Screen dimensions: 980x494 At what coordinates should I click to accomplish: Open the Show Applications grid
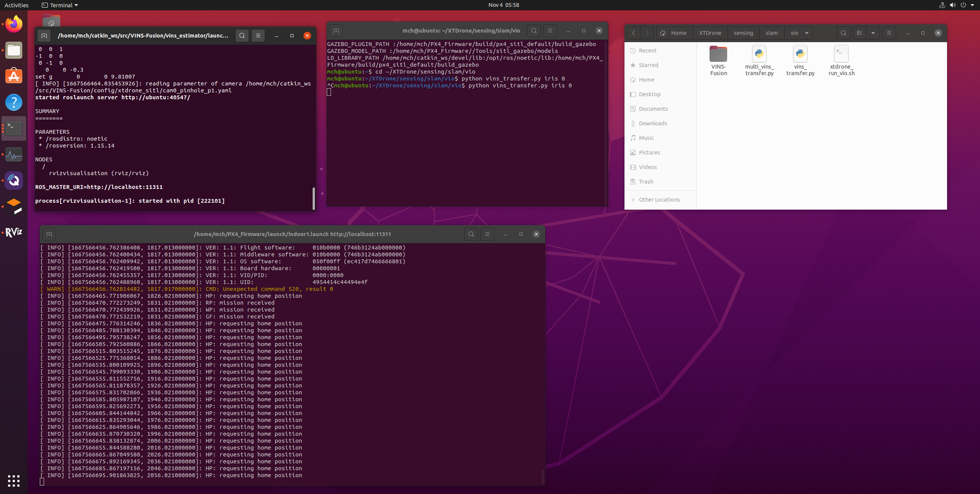click(x=13, y=481)
